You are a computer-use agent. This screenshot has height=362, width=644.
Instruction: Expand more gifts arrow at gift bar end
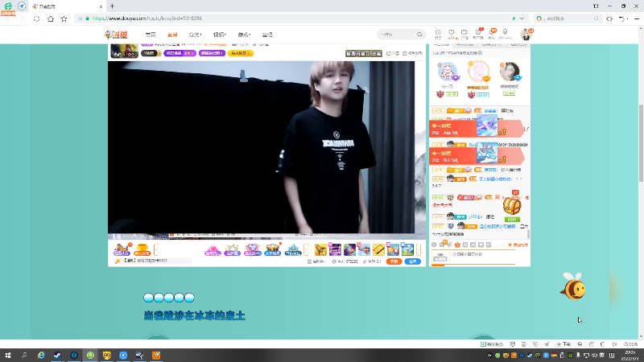pyautogui.click(x=419, y=249)
